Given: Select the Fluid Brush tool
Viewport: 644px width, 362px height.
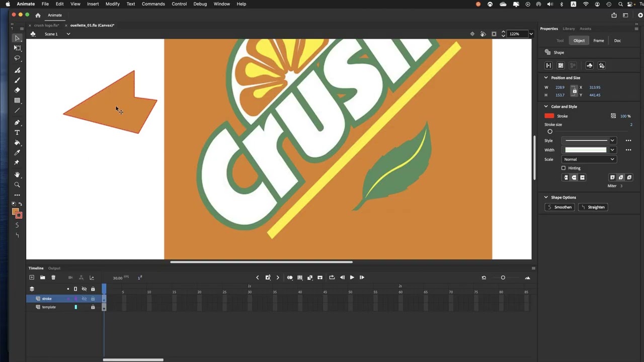Looking at the screenshot, I should tap(17, 70).
